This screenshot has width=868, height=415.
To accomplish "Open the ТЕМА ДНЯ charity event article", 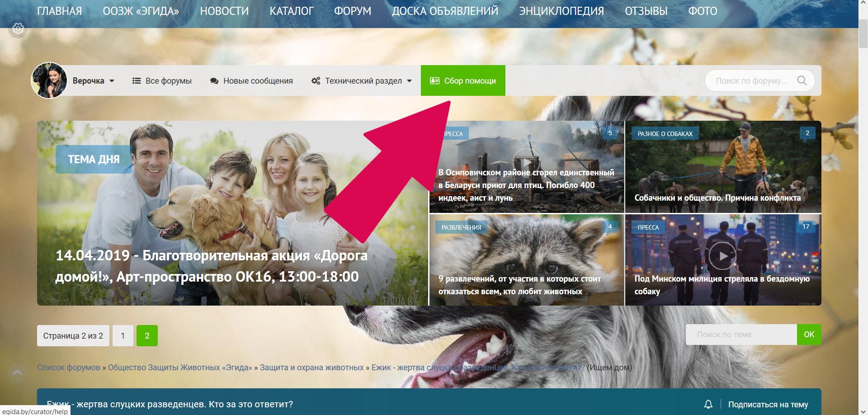I will point(212,266).
